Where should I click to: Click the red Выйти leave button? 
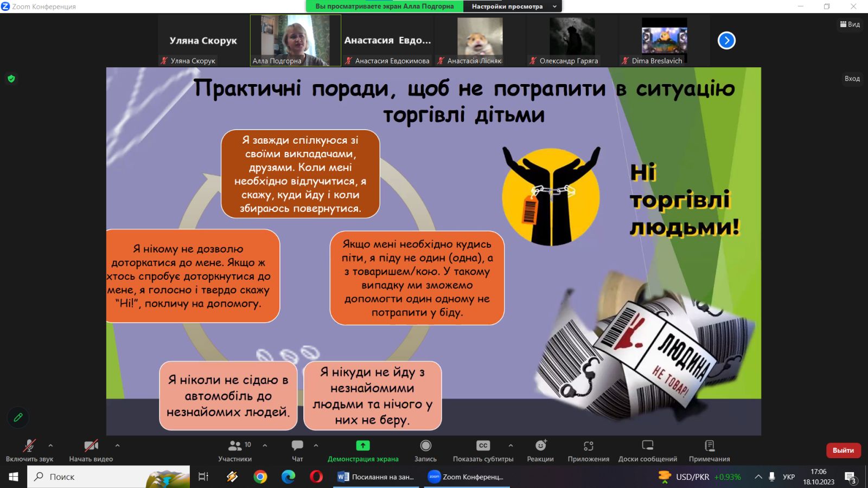(843, 451)
